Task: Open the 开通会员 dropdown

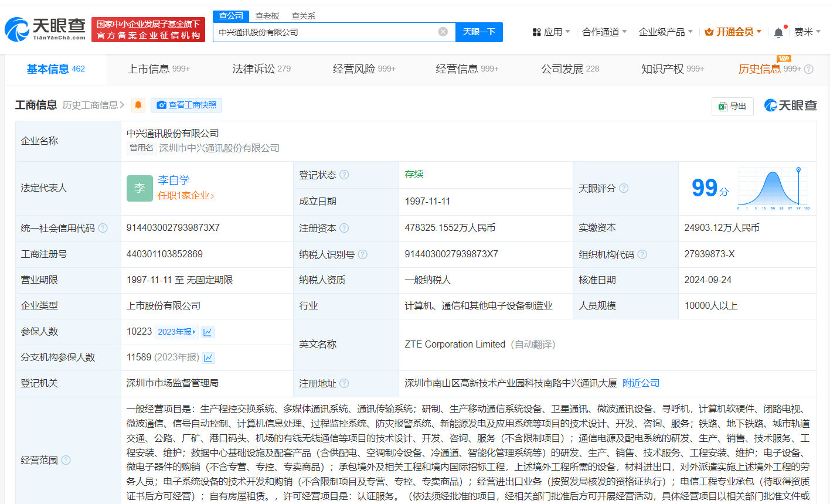Action: [733, 32]
